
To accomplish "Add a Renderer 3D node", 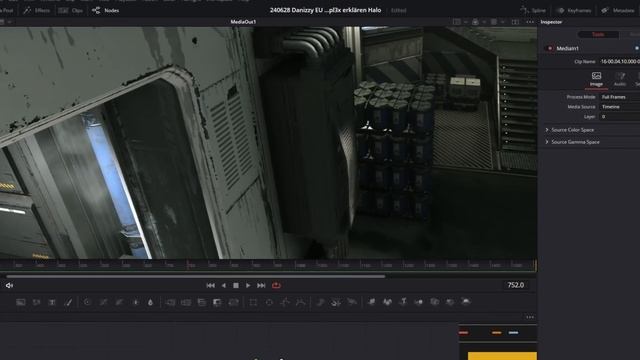I will coord(466,302).
